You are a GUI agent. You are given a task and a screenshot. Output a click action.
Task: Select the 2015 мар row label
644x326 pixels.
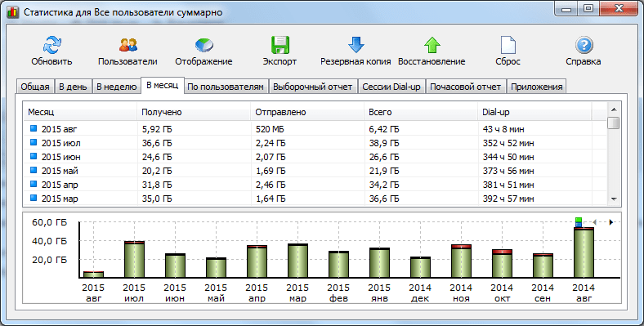point(60,199)
